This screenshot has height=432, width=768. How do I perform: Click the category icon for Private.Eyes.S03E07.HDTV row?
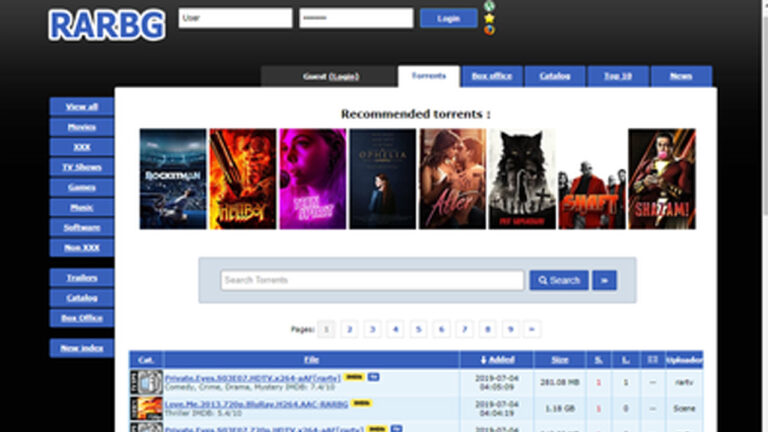(x=146, y=382)
